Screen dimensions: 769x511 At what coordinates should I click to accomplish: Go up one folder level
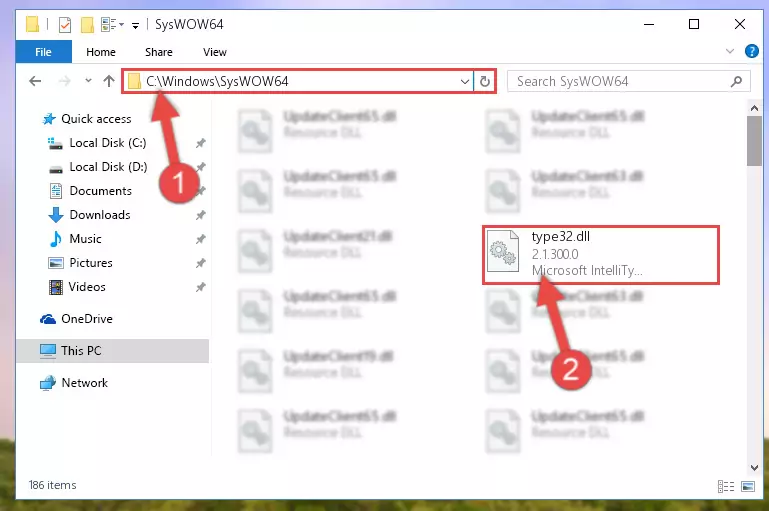click(x=109, y=81)
